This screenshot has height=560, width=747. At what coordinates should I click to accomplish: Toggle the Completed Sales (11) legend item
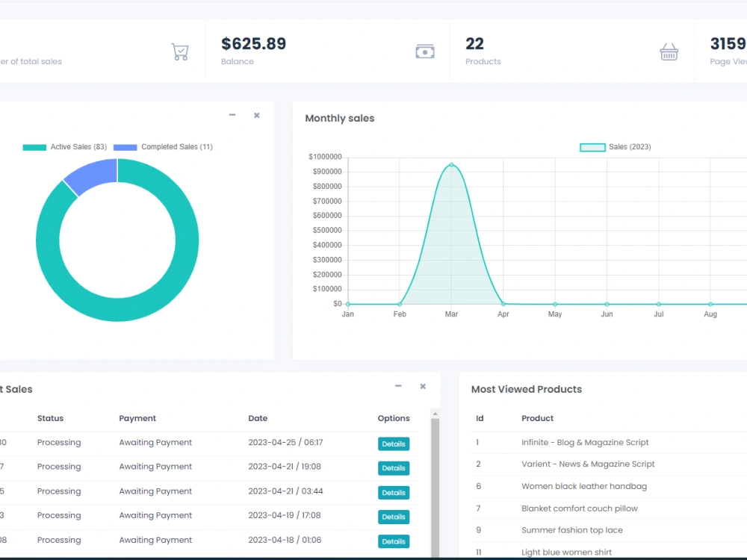click(x=164, y=147)
